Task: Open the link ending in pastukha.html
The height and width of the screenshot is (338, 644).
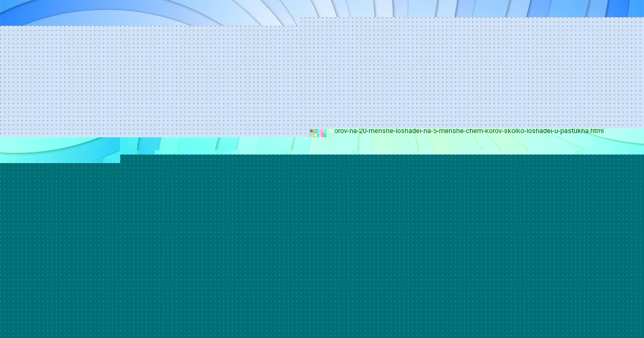Action: (x=469, y=131)
